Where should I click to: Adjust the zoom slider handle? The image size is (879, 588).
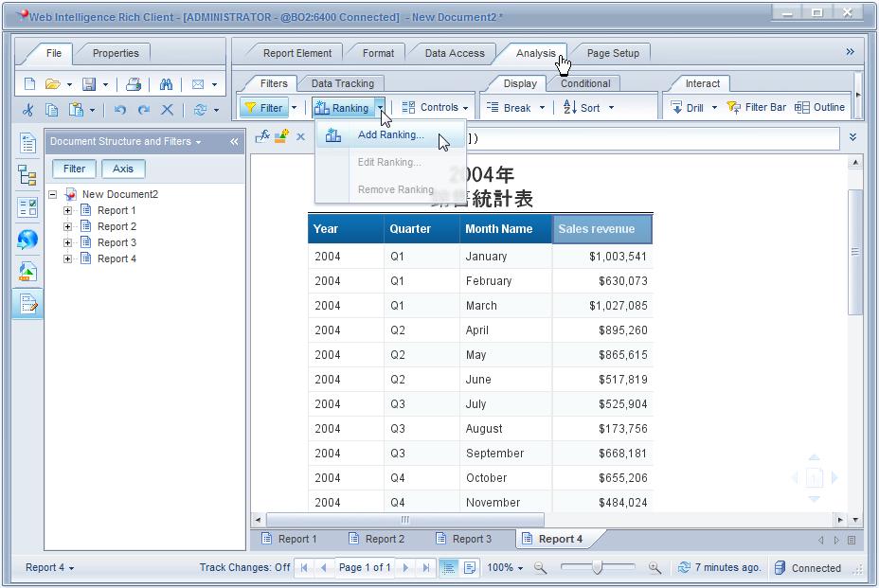[x=597, y=568]
